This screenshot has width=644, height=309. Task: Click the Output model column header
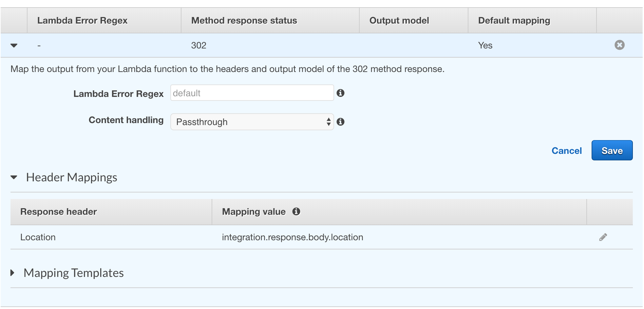pyautogui.click(x=399, y=20)
